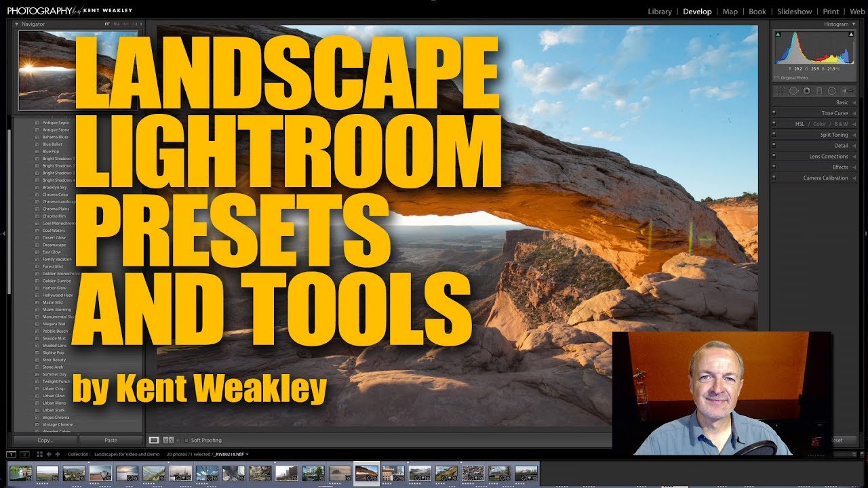The width and height of the screenshot is (868, 488).
Task: Click the go back arrow in filmstrip bar
Action: click(49, 454)
